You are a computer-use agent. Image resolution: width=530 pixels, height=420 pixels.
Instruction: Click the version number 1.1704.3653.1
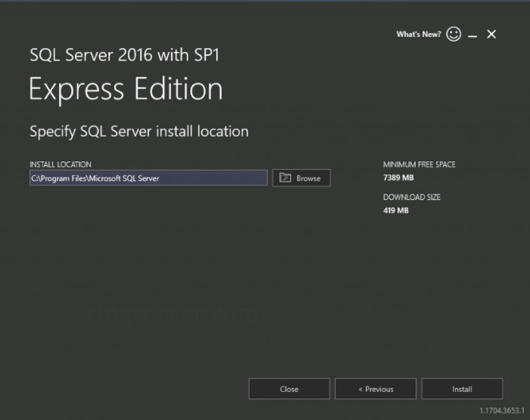[502, 410]
